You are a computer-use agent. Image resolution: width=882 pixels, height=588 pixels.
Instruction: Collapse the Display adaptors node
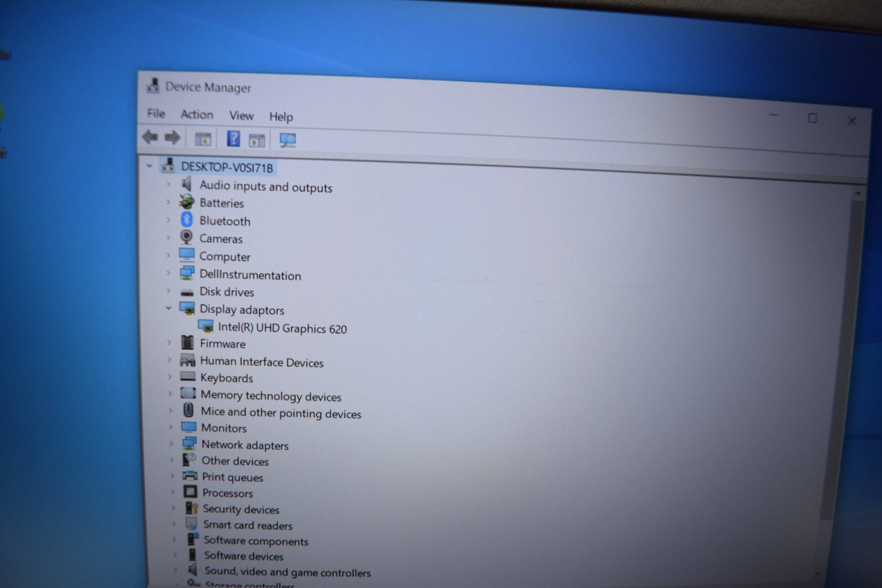(x=168, y=308)
